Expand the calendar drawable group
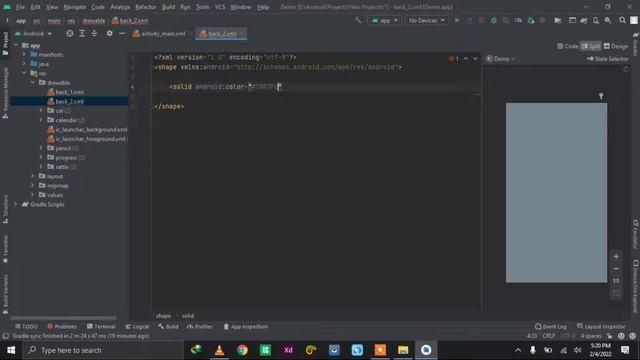The height and width of the screenshot is (360, 640). [x=41, y=120]
